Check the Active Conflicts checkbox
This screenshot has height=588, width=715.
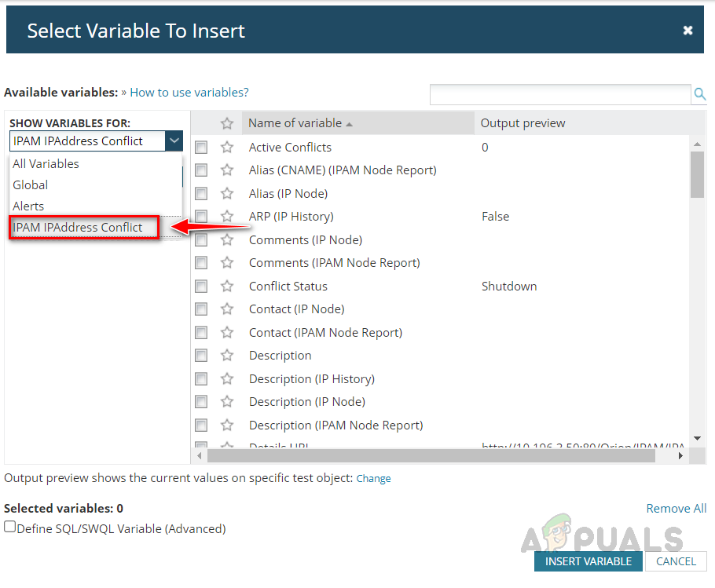click(201, 147)
